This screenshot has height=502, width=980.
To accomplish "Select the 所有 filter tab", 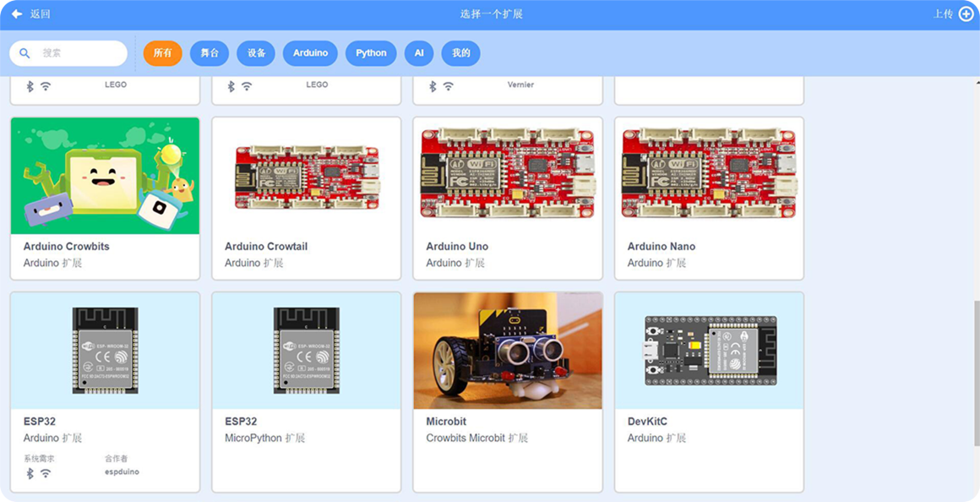I will pos(162,53).
